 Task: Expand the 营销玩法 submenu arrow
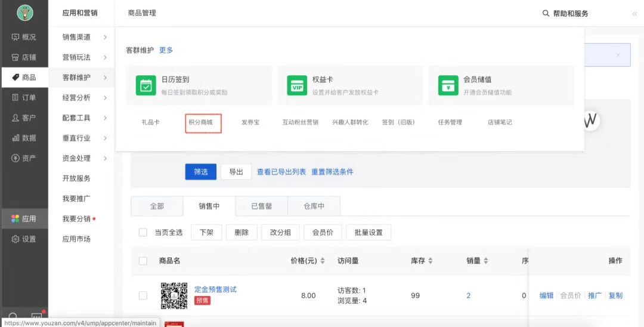click(105, 57)
